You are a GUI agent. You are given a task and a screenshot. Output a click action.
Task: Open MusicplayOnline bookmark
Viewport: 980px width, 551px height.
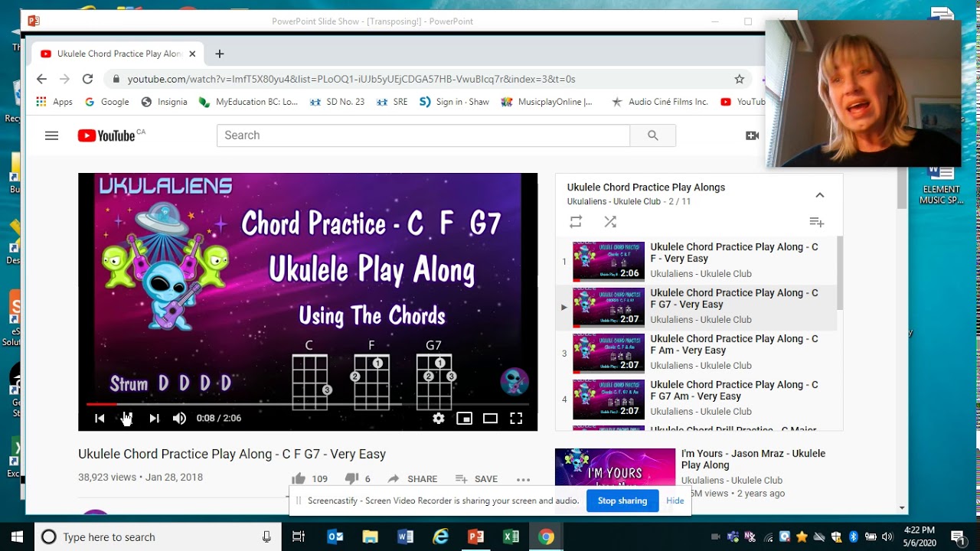point(547,102)
